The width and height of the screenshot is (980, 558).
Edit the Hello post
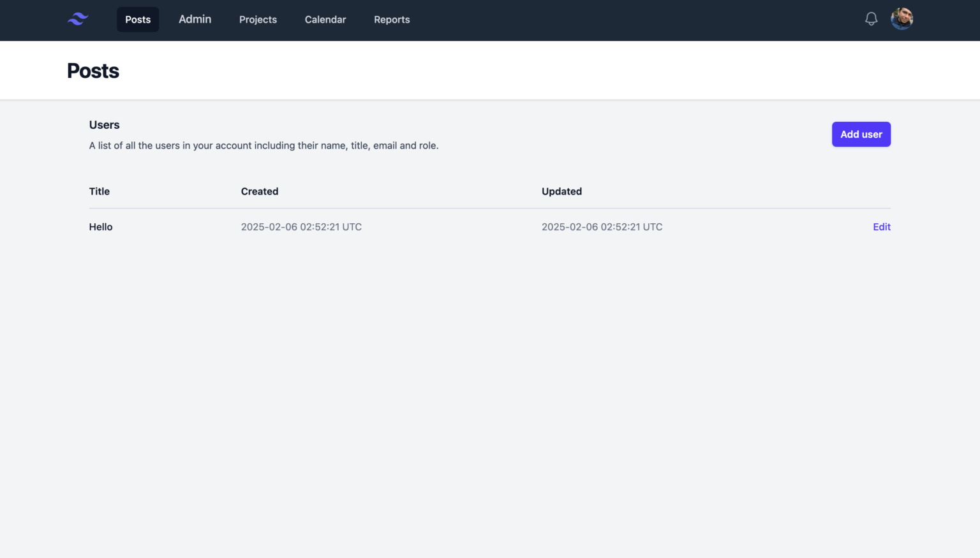pos(882,227)
